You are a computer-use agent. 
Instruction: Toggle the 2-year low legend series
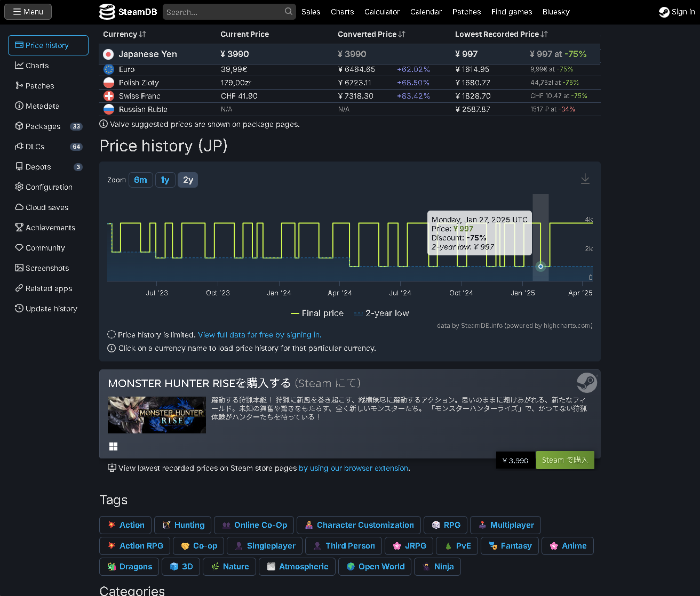tap(381, 313)
